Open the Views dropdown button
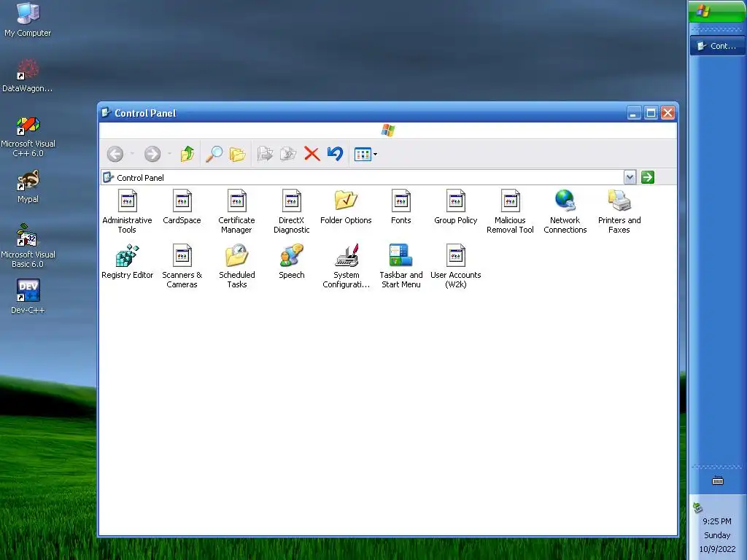 [x=365, y=155]
